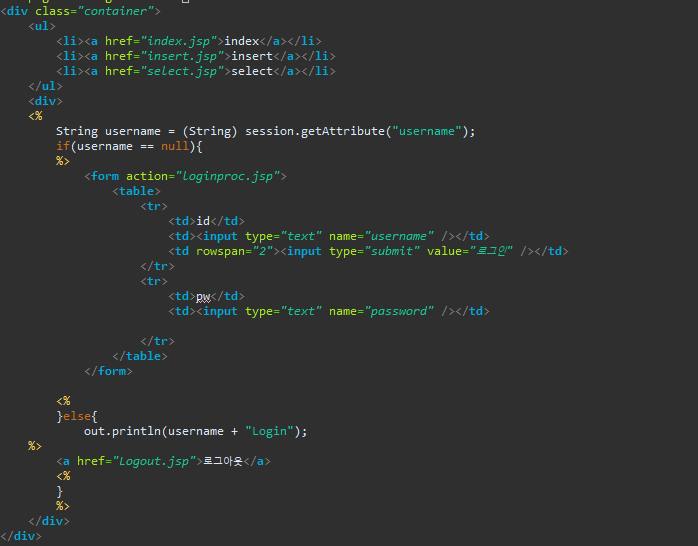Screen dimensions: 698x546
Task: Click the value "로그인" text
Action: [x=491, y=251]
